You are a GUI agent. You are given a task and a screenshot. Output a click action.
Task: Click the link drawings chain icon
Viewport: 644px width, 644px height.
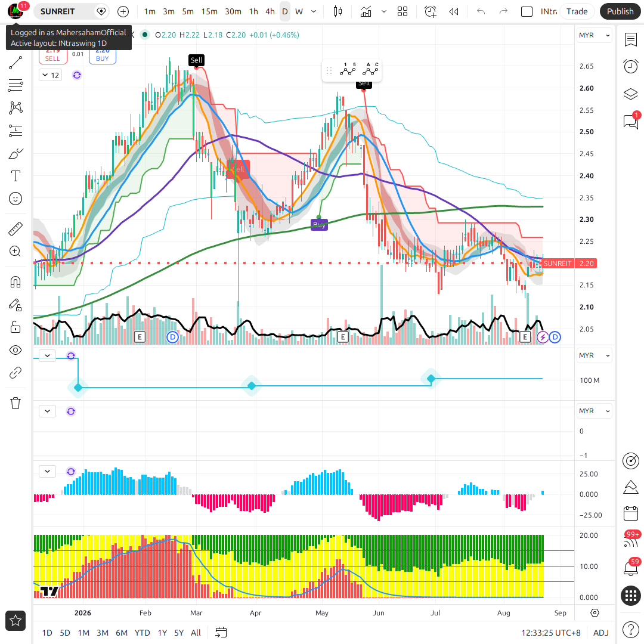pos(15,373)
